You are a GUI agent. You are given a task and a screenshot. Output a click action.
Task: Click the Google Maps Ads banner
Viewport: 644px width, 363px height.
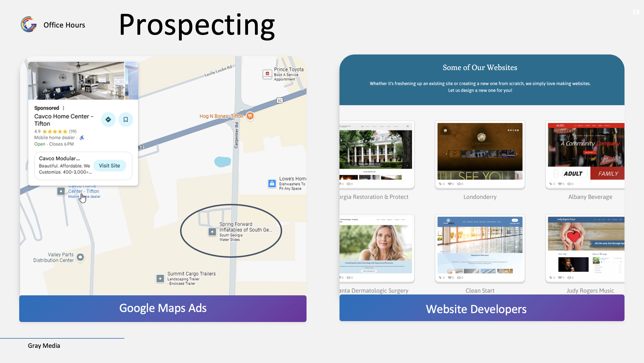(163, 309)
